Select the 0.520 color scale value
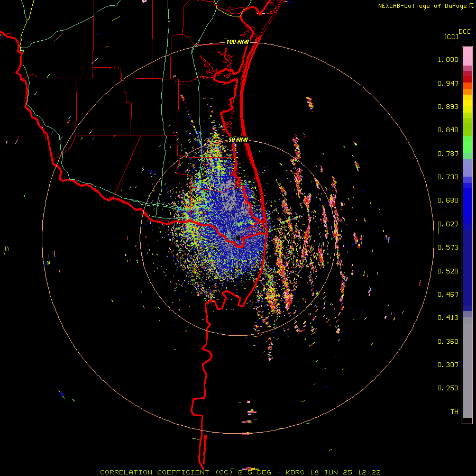This screenshot has width=476, height=476. coord(448,271)
